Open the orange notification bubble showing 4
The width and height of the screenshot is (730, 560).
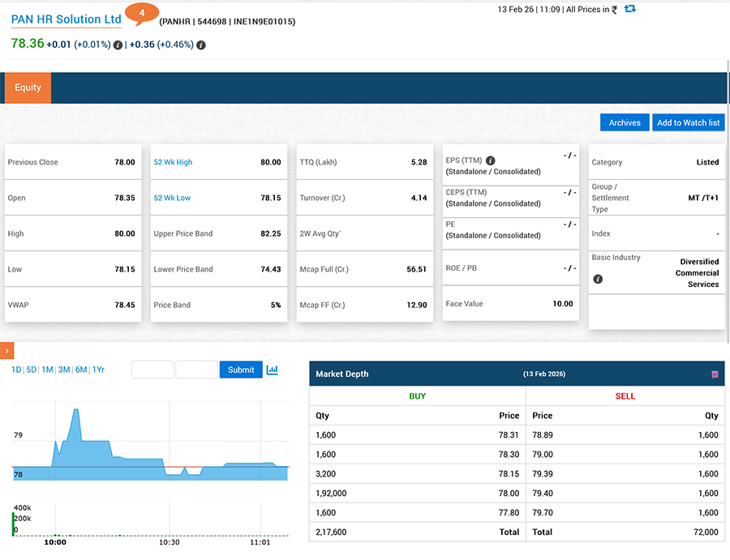tap(142, 14)
